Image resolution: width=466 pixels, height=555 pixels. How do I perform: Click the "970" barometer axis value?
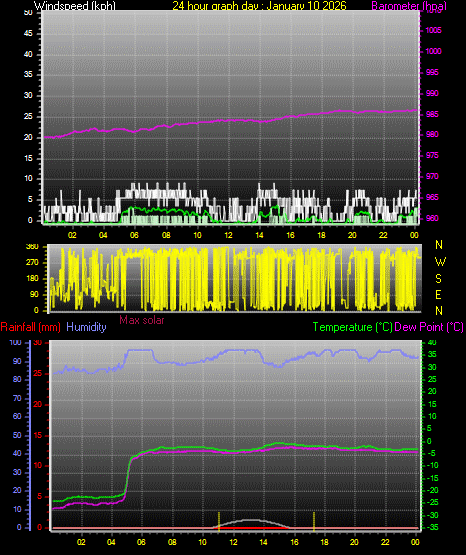[432, 176]
